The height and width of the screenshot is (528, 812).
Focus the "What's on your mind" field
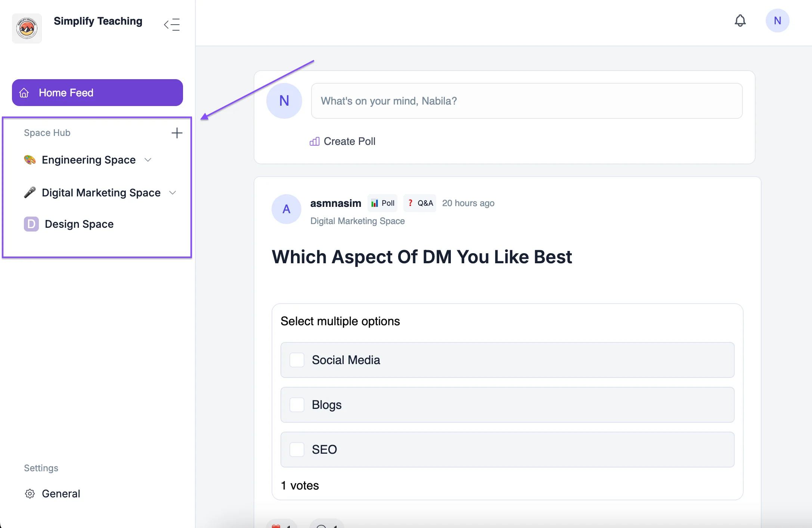[527, 101]
